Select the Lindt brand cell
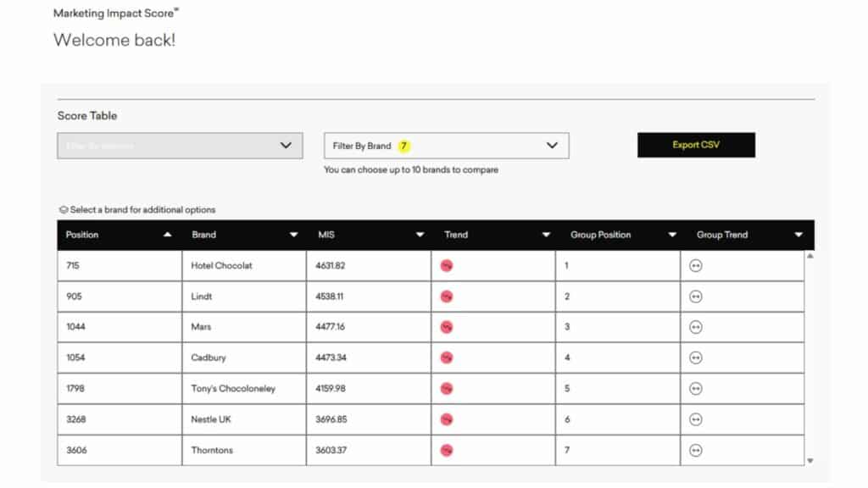 (x=244, y=297)
